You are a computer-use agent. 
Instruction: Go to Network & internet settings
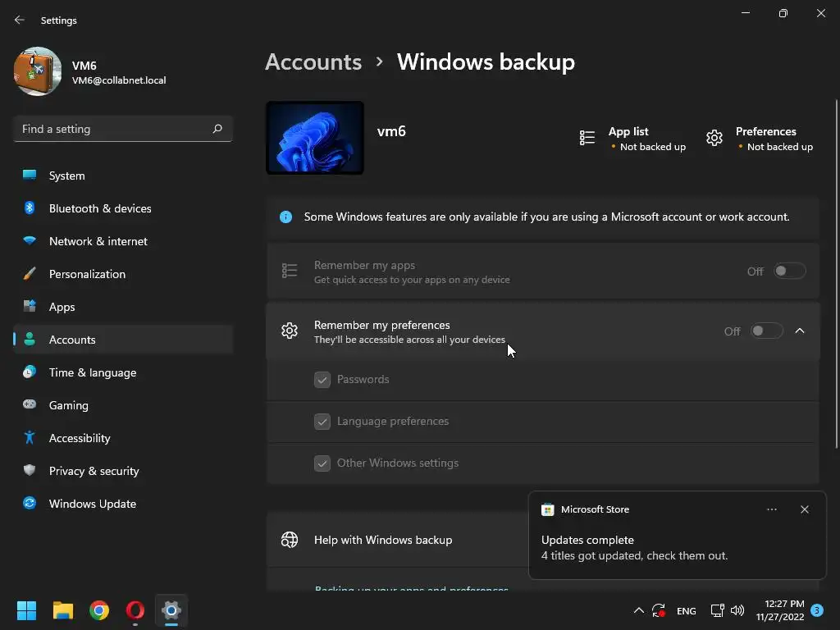98,241
